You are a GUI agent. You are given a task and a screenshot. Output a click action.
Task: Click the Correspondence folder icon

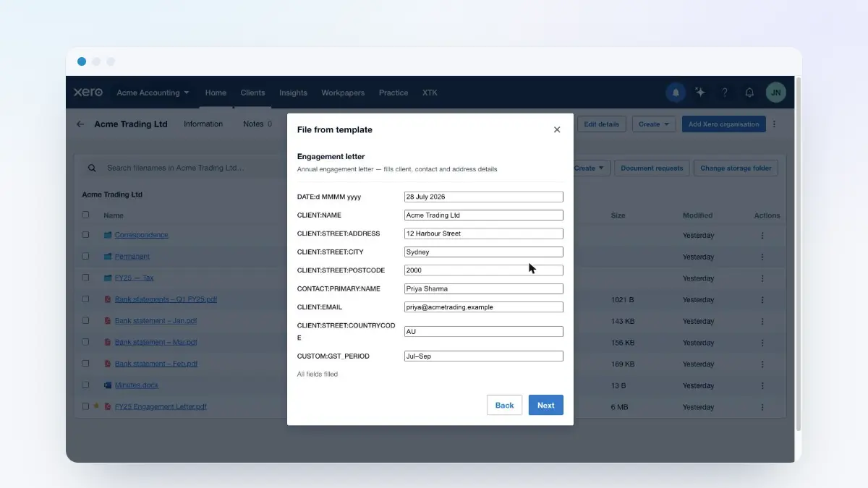click(108, 235)
